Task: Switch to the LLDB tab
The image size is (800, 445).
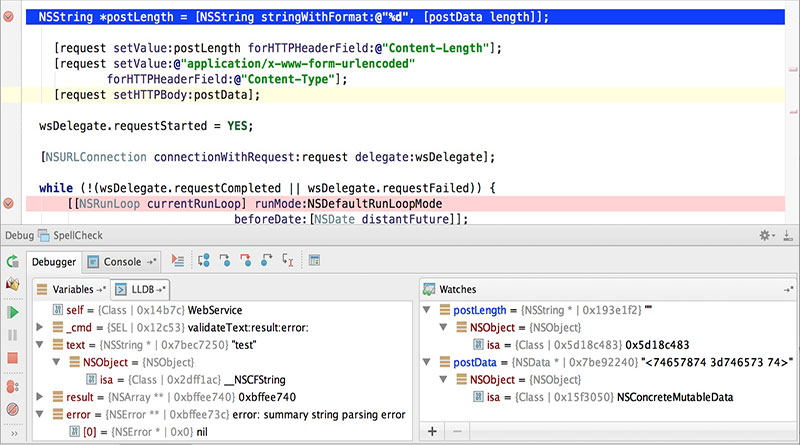Action: point(142,289)
